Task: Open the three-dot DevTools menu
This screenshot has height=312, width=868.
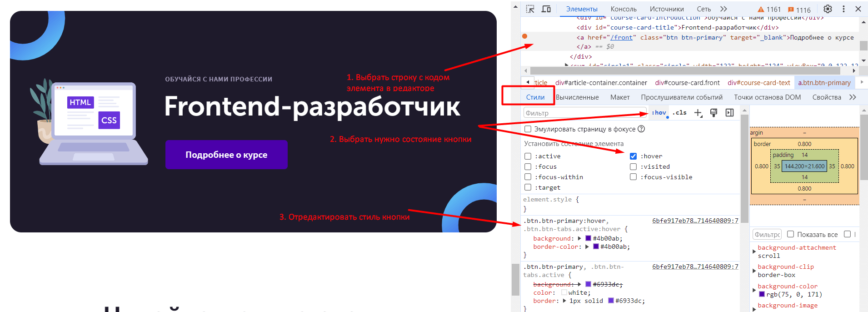Action: [843, 9]
